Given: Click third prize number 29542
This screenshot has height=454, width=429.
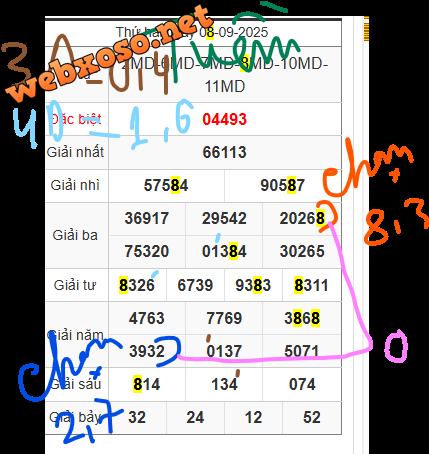Looking at the screenshot, I should tap(224, 218).
